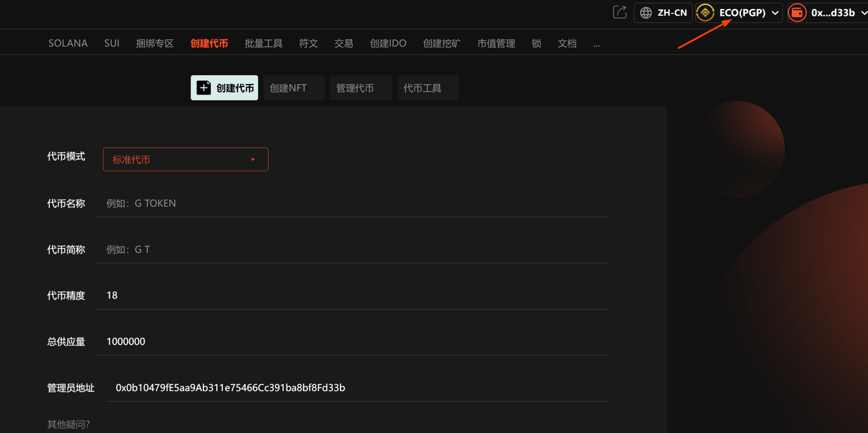
Task: Expand the ECO(PGP) network dropdown
Action: 739,13
